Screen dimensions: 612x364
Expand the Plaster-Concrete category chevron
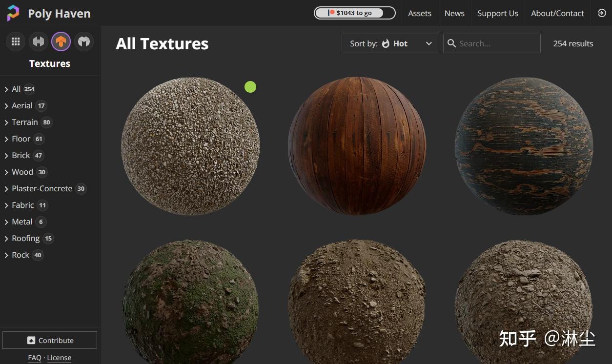click(6, 189)
